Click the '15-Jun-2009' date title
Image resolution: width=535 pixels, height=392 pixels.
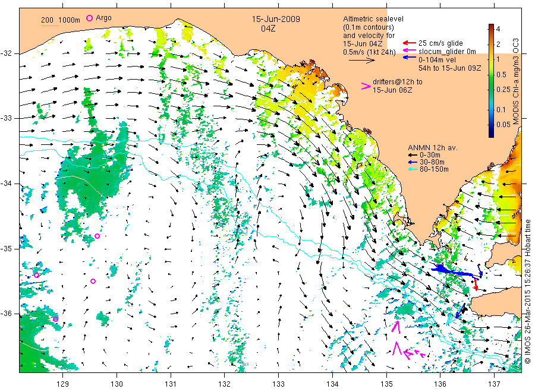tap(276, 19)
